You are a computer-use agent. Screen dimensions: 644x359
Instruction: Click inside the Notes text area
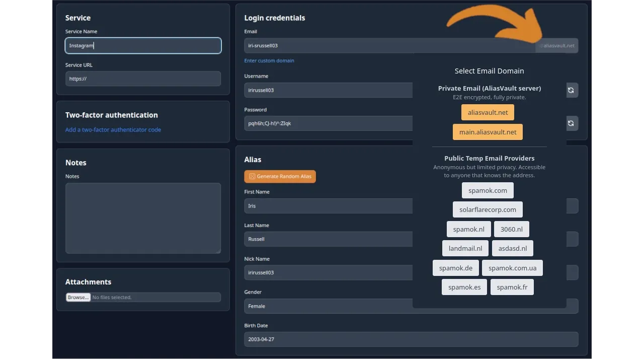coord(143,218)
